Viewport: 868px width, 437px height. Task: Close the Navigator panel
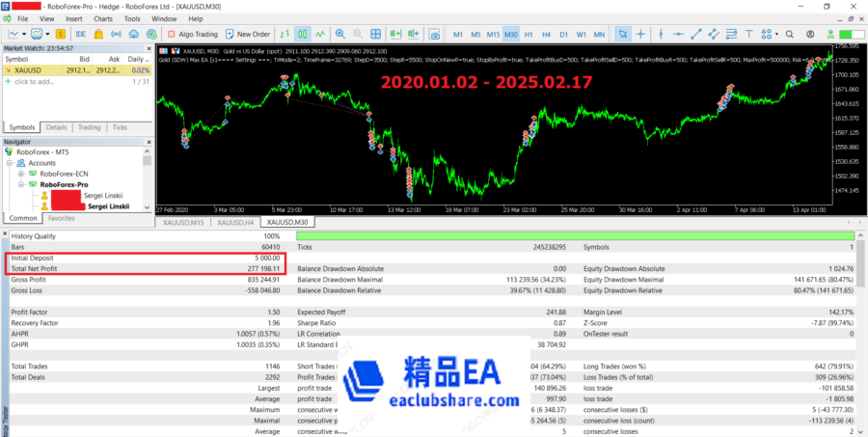point(148,143)
